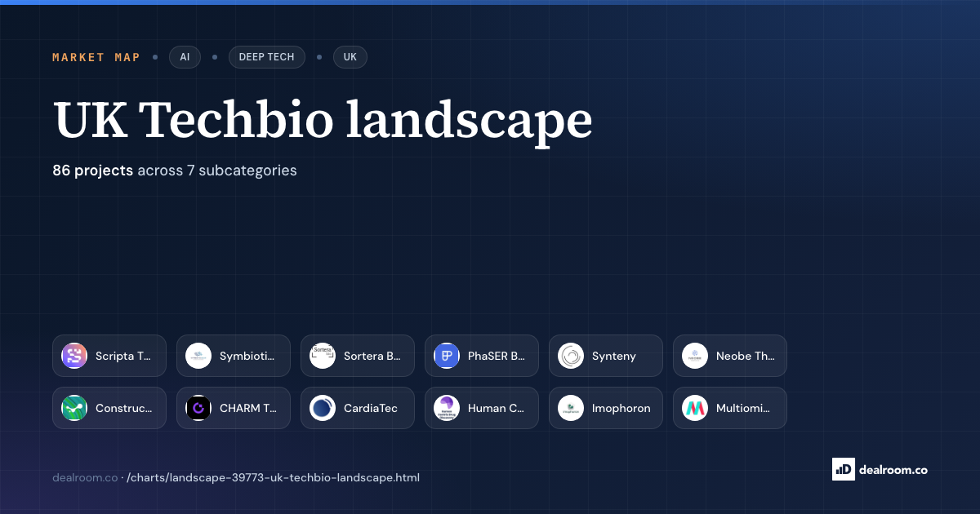Click the Sortera B… logo icon
Image resolution: width=980 pixels, height=514 pixels.
click(323, 356)
